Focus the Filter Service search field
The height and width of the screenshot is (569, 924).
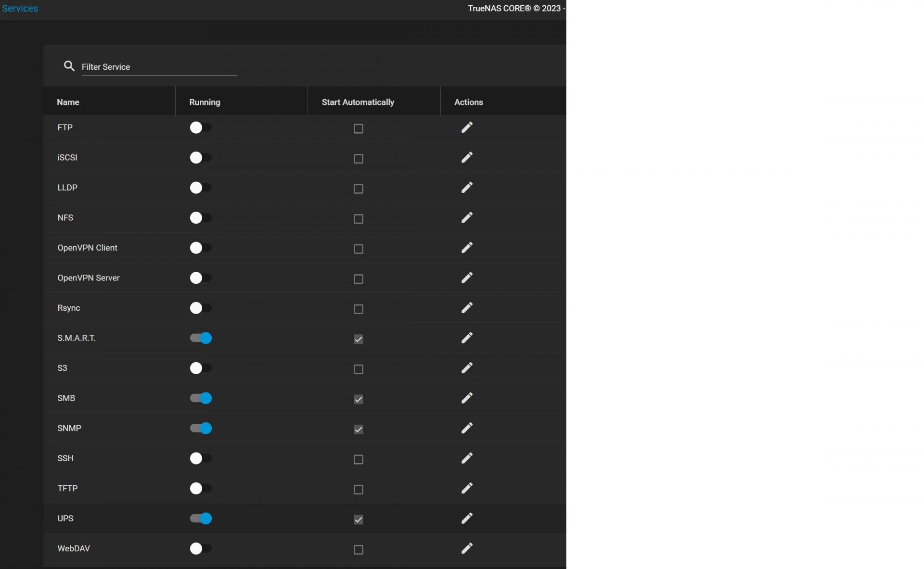(159, 67)
